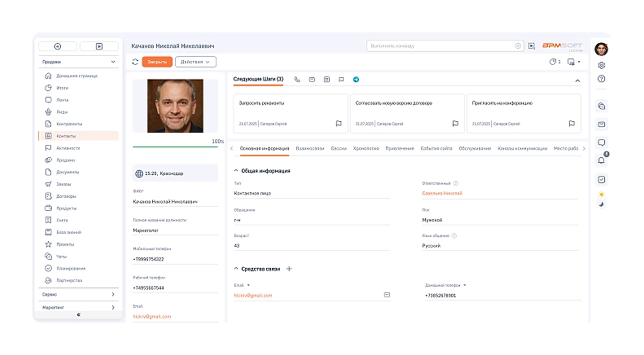Open the help question mark icon
The height and width of the screenshot is (355, 644).
click(601, 79)
